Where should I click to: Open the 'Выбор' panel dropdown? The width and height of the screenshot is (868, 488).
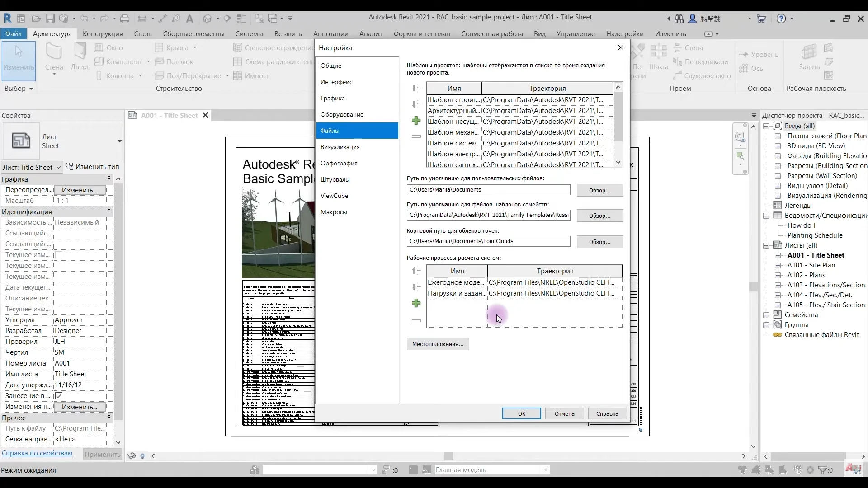pyautogui.click(x=19, y=89)
